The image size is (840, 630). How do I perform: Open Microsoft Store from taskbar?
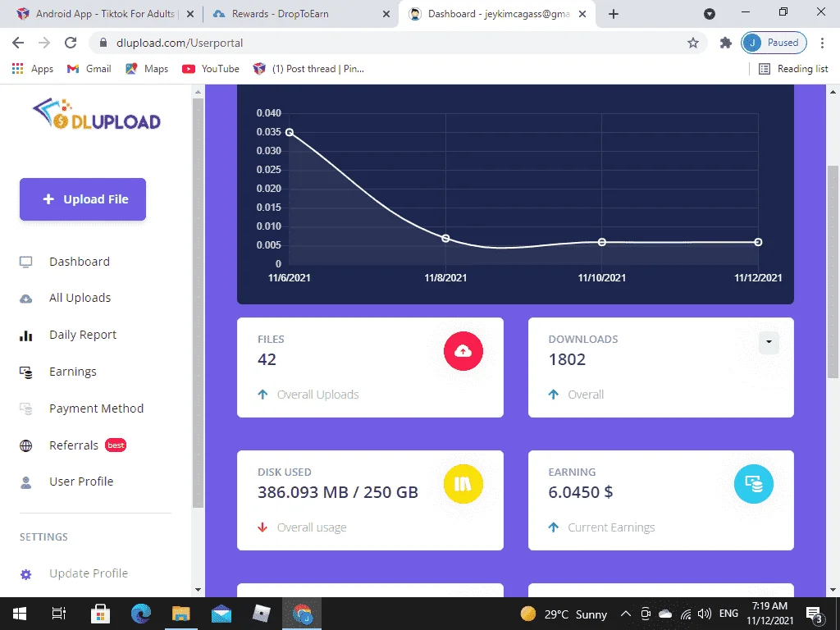click(x=100, y=614)
